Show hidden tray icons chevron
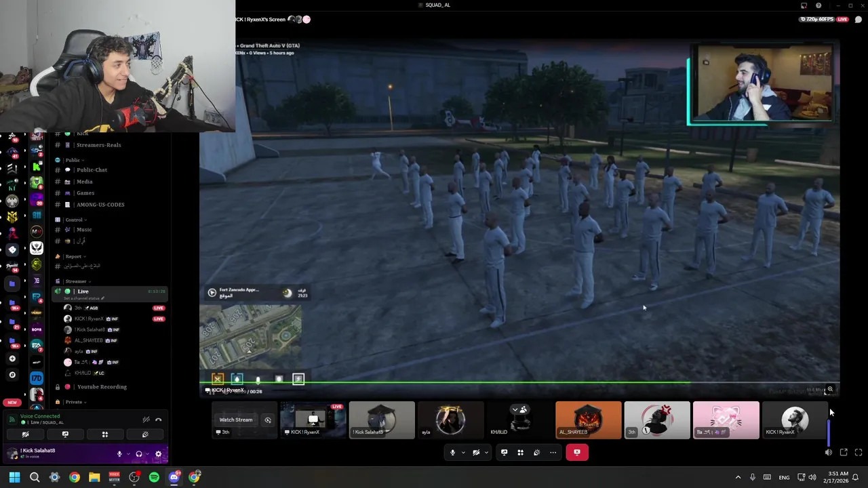This screenshot has width=868, height=488. pos(738,477)
